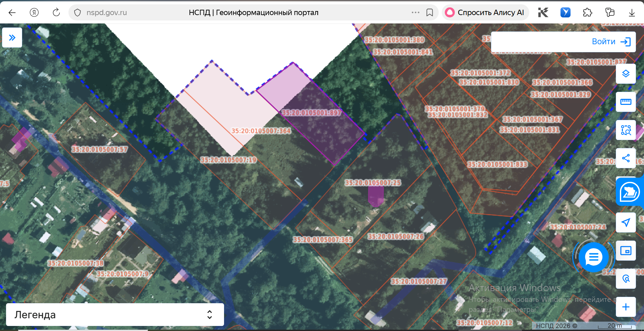The image size is (644, 331).
Task: Select parcel label 35:20:0105007:364
Action: (x=261, y=131)
